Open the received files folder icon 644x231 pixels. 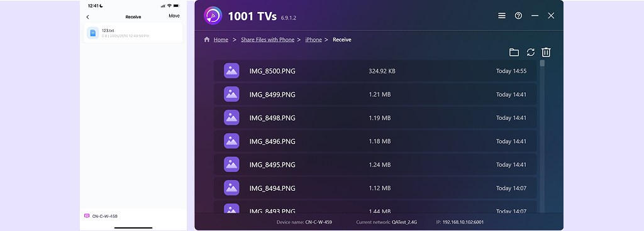pyautogui.click(x=514, y=52)
